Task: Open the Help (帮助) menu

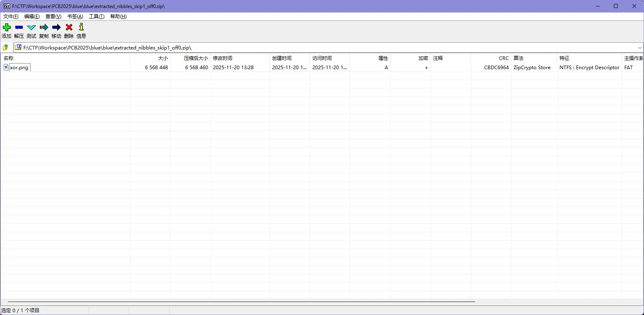Action: click(x=118, y=16)
